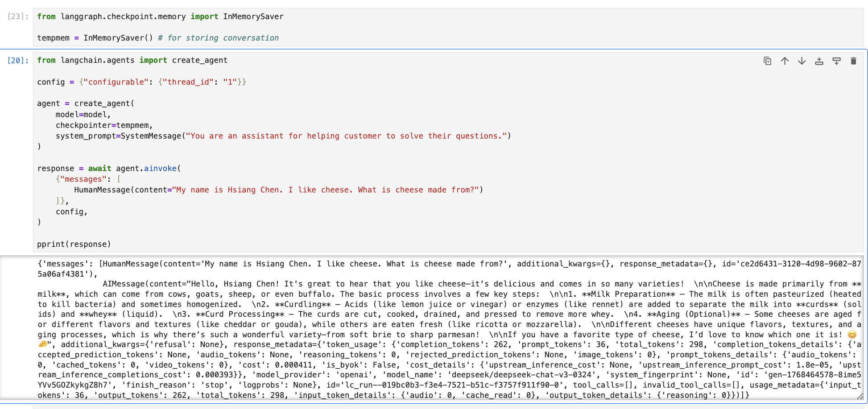The height and width of the screenshot is (409, 868).
Task: Click the model=model argument line
Action: 83,115
